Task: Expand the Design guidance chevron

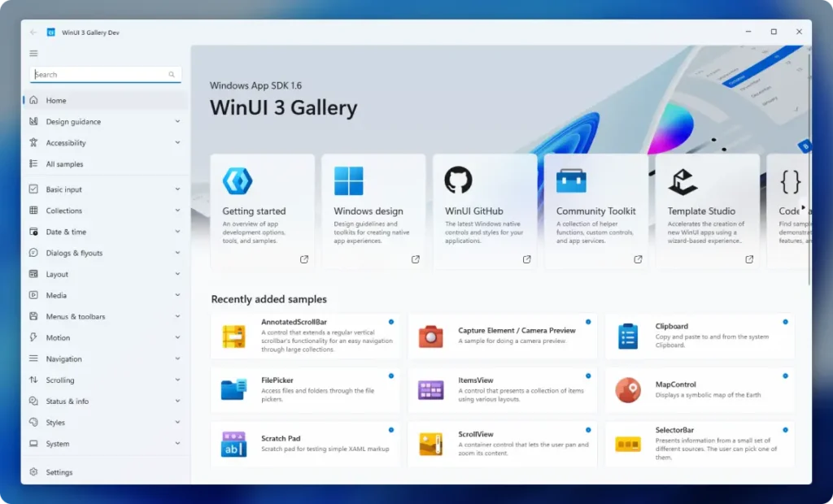Action: [x=177, y=121]
